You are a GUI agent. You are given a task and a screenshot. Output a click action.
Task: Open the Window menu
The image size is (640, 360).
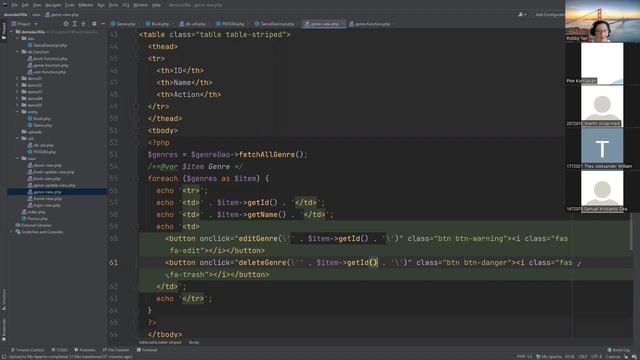point(141,5)
